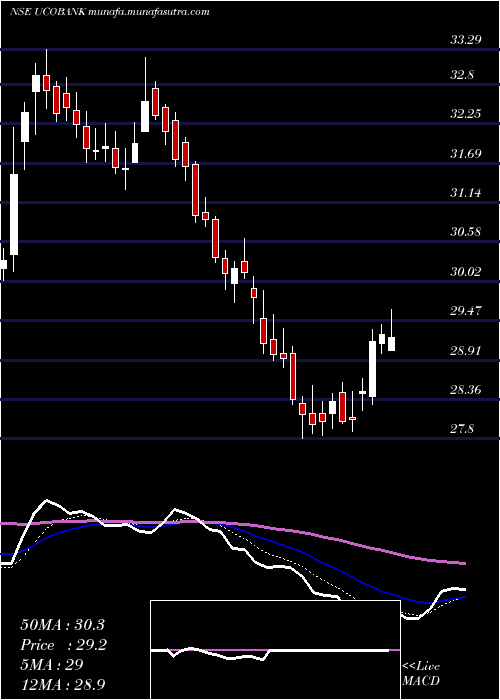Click the <<Live MACD label
This screenshot has height=700, width=500.
point(421,674)
